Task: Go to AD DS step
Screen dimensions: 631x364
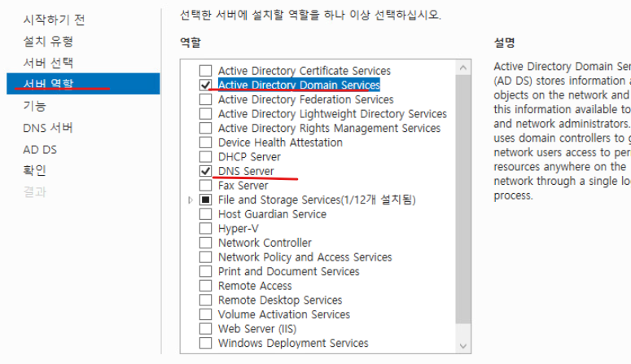Action: pos(40,150)
